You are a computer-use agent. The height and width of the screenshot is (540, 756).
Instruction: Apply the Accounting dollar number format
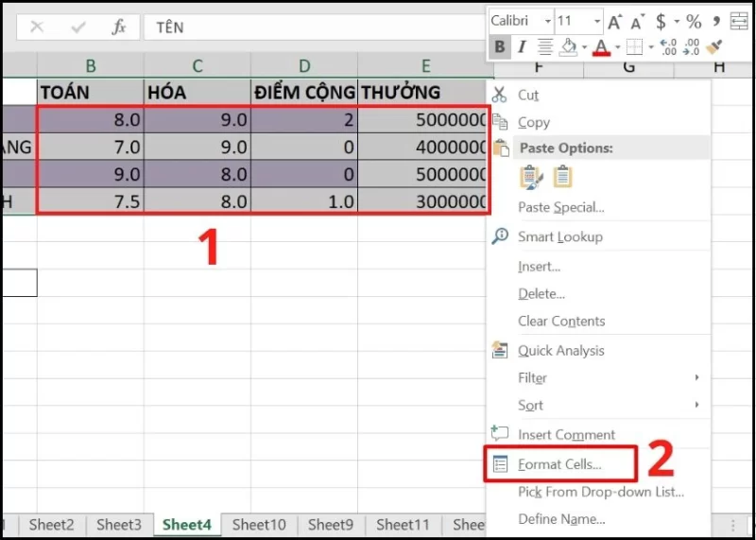[x=661, y=21]
